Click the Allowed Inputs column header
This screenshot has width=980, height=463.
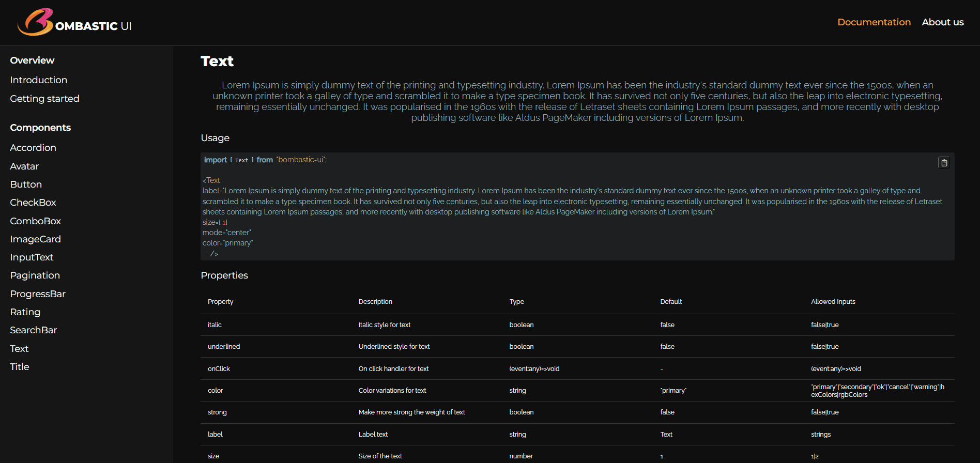click(833, 302)
